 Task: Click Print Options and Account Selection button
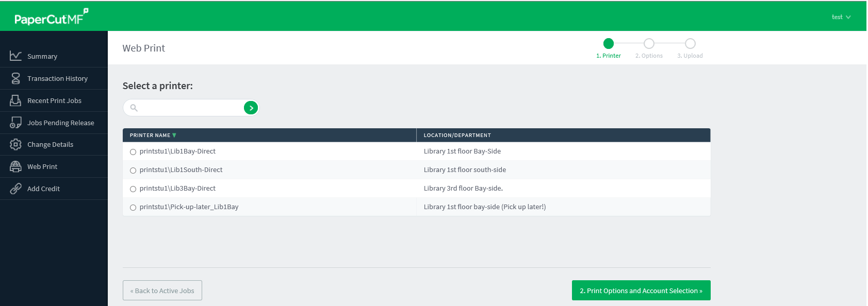tap(641, 291)
